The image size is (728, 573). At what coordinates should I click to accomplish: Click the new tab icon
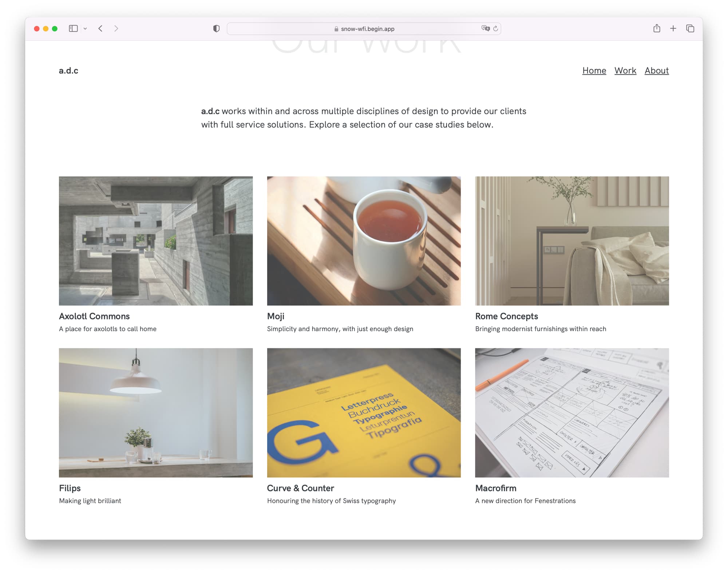point(673,28)
